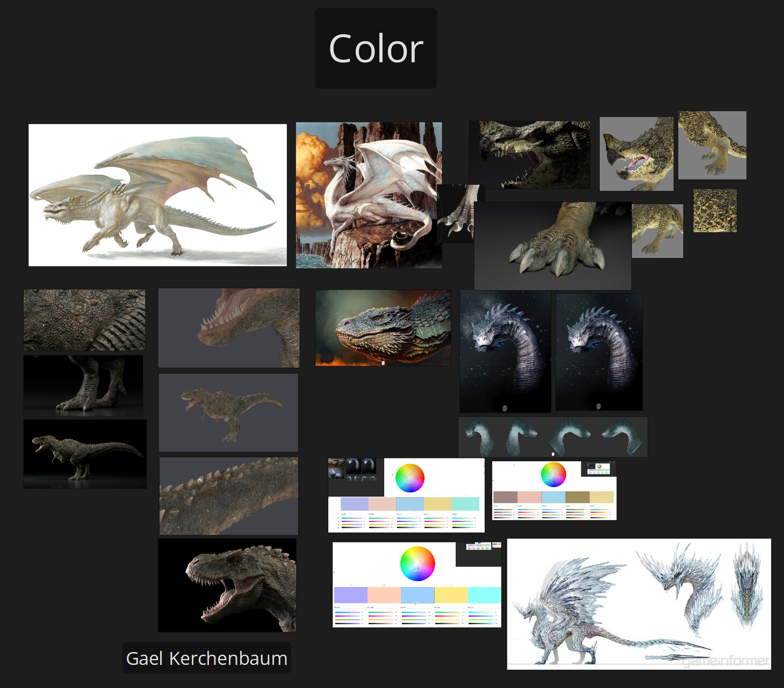Select the "Gael Kerchenbaum" credit label
The width and height of the screenshot is (784, 688).
coord(206,658)
